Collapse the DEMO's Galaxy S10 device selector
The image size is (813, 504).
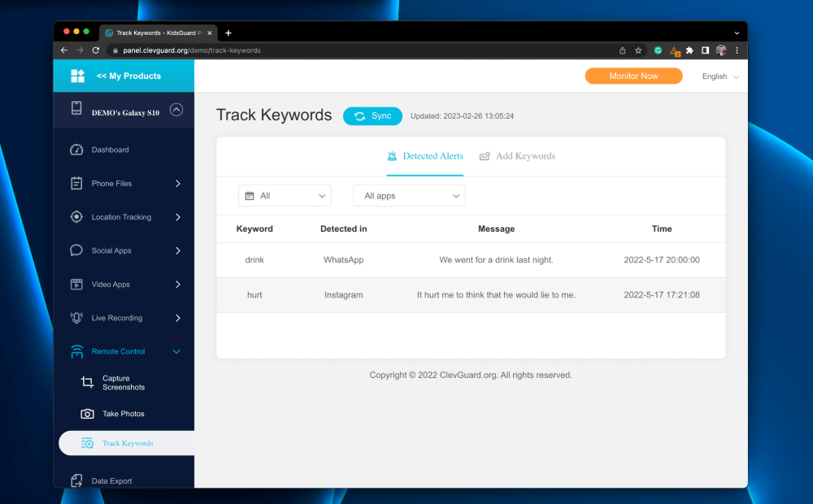(x=176, y=110)
